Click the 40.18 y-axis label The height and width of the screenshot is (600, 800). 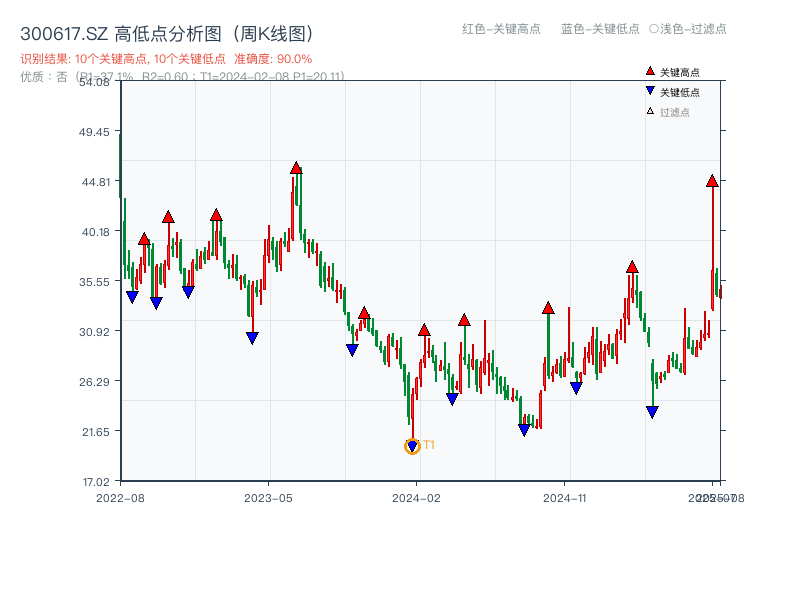coord(95,232)
